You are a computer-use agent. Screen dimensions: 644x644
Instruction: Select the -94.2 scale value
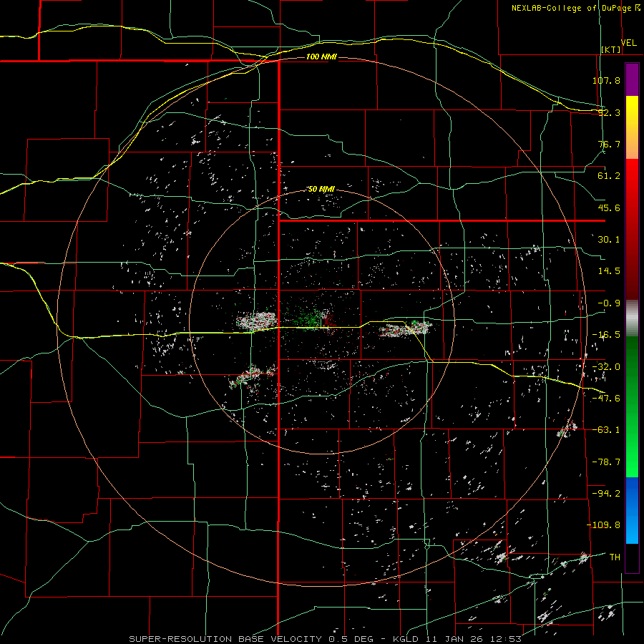tap(606, 493)
